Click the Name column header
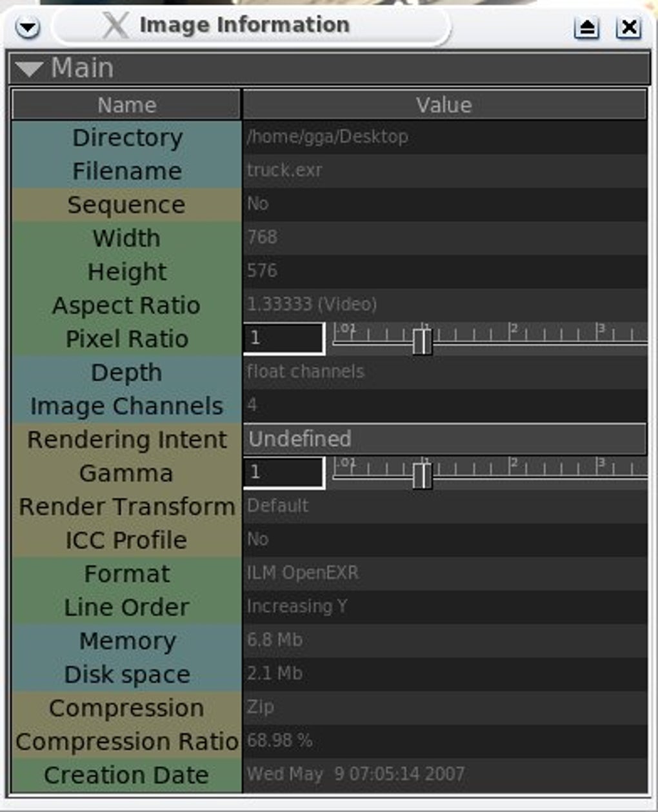Image resolution: width=658 pixels, height=812 pixels. (126, 104)
